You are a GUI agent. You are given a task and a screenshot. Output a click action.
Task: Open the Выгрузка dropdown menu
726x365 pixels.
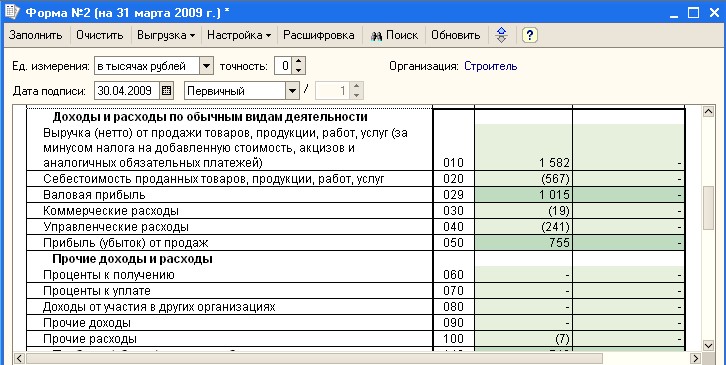166,35
